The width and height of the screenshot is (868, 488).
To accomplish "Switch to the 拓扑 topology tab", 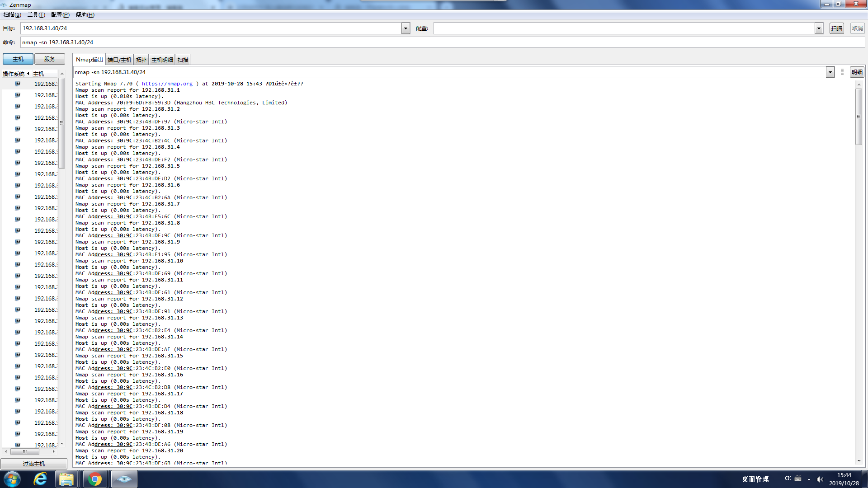I will coord(141,60).
